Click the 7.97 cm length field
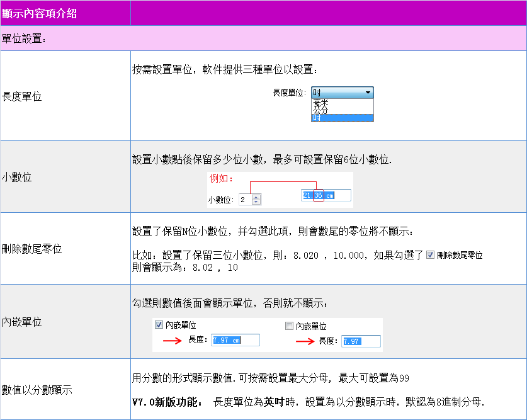Viewport: 527px width, 420px height. point(235,341)
